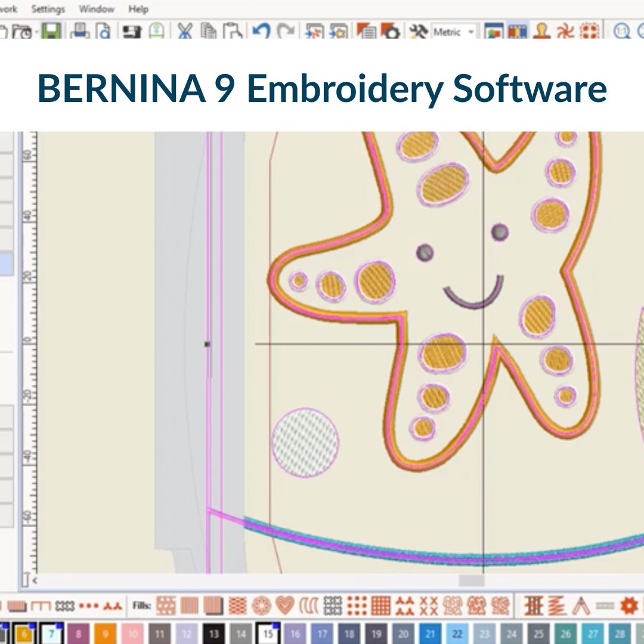Click the horizontal scrollbar thumb below canvas
Viewport: 644px width, 644px height.
click(x=471, y=580)
